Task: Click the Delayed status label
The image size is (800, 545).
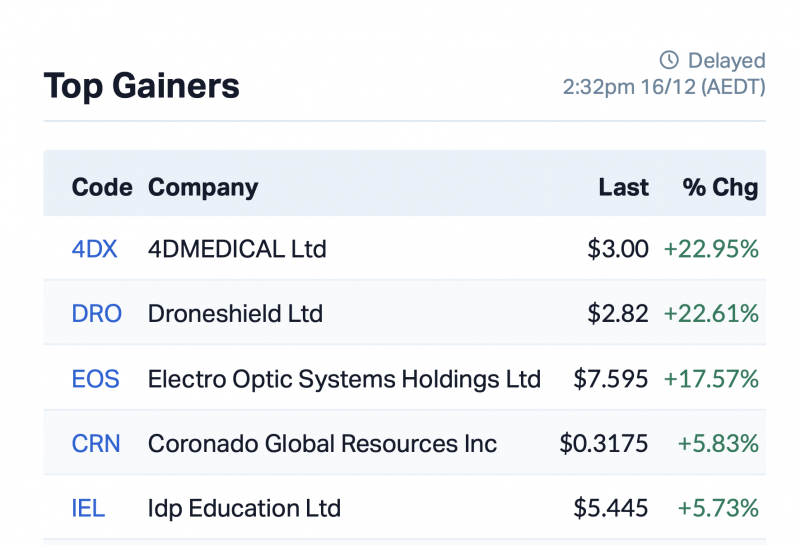Action: click(x=726, y=61)
